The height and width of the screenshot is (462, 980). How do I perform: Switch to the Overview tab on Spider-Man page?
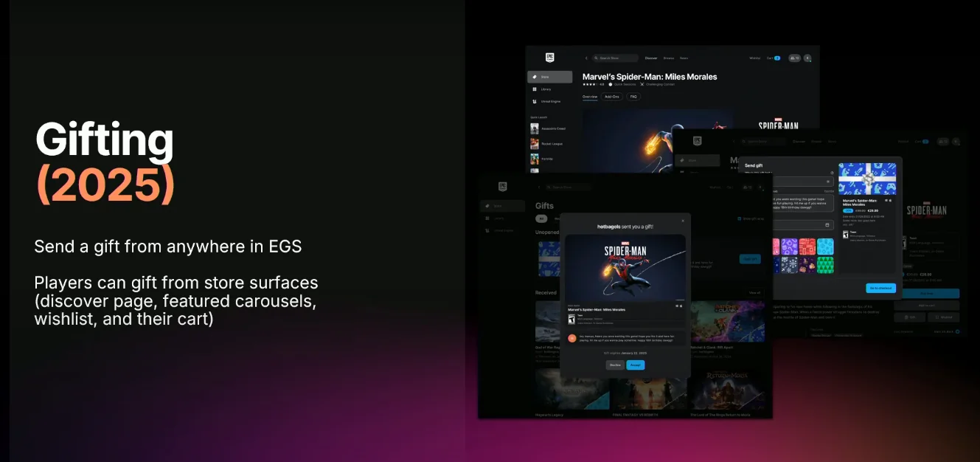pos(590,97)
